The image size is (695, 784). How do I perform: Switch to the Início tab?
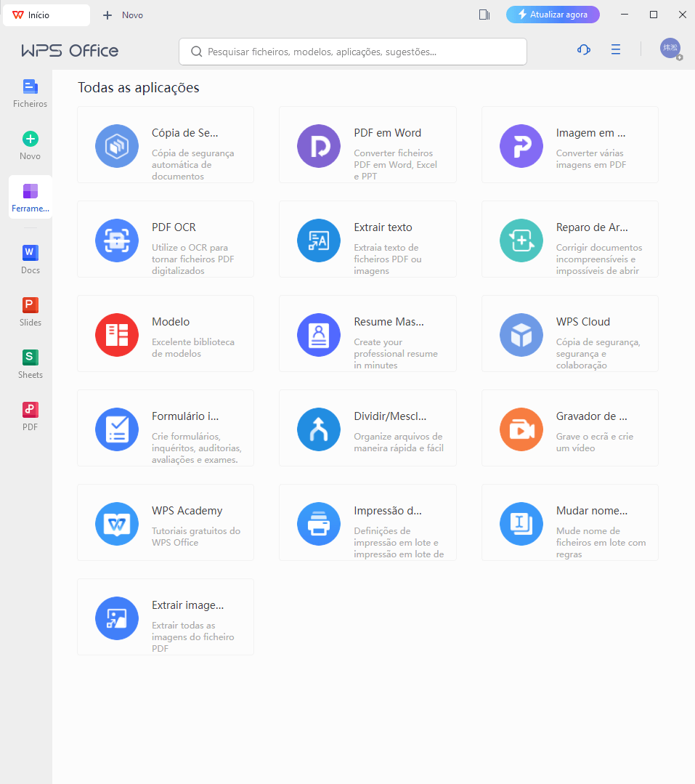coord(46,14)
